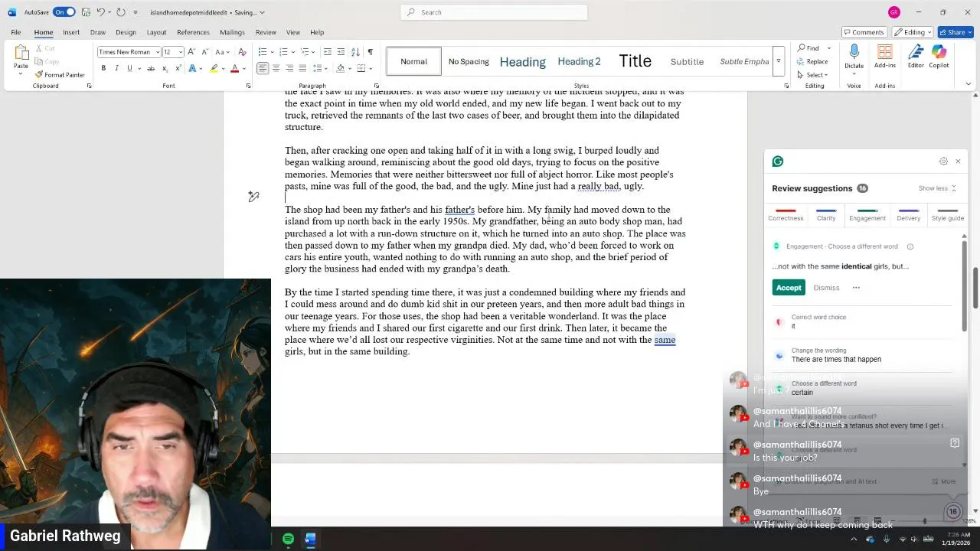Apply strikethrough formatting
This screenshot has width=980, height=551.
[x=151, y=68]
